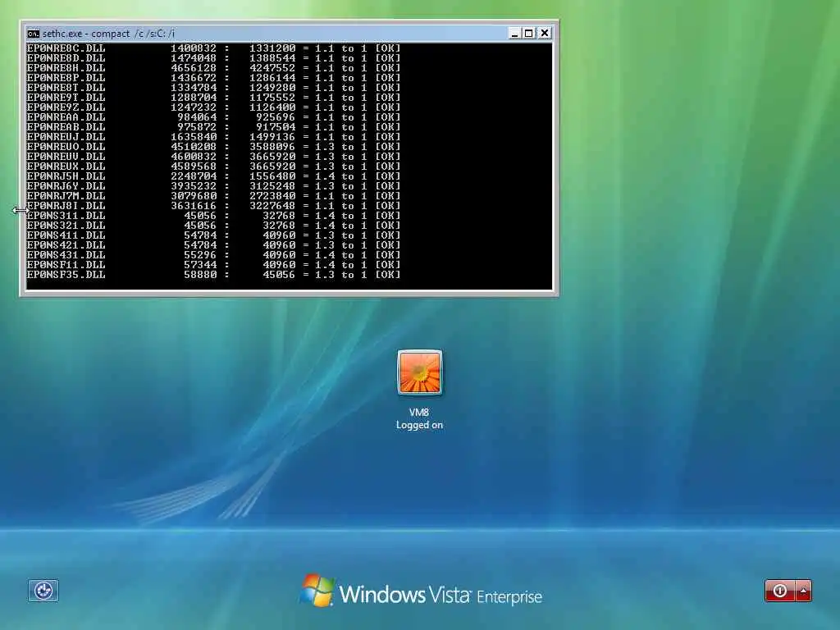Open command window system menu icon

pos(33,34)
